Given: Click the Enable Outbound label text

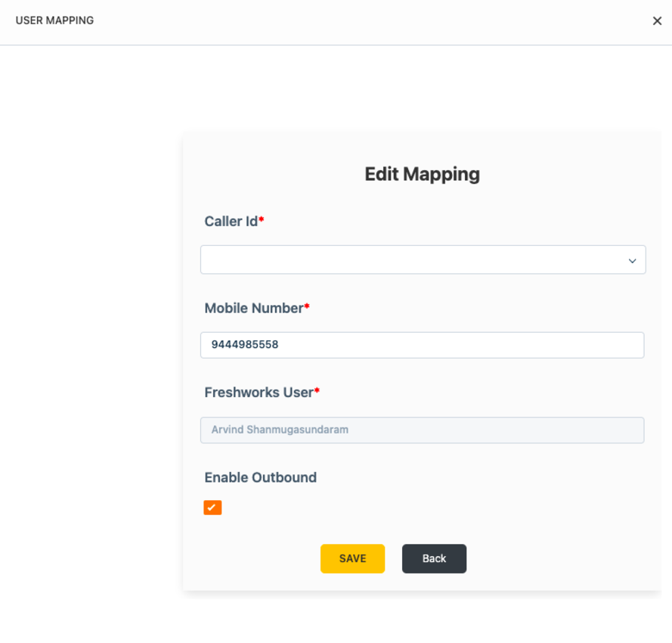Looking at the screenshot, I should tap(260, 477).
